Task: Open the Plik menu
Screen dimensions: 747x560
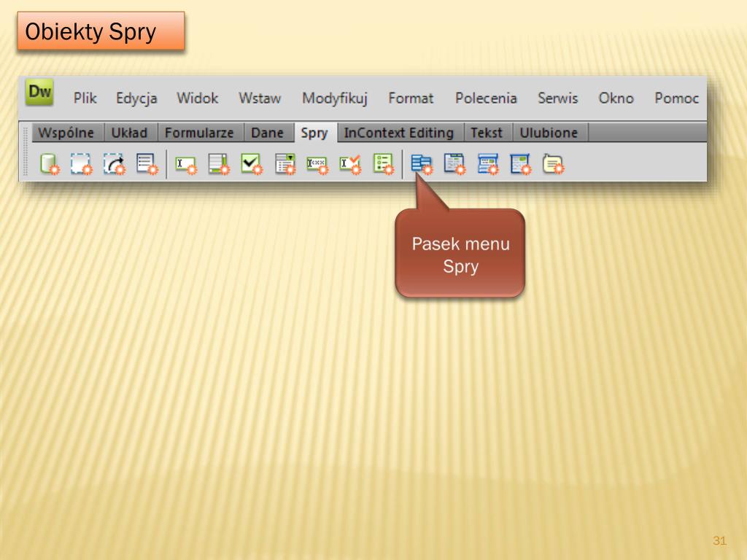Action: coord(85,98)
